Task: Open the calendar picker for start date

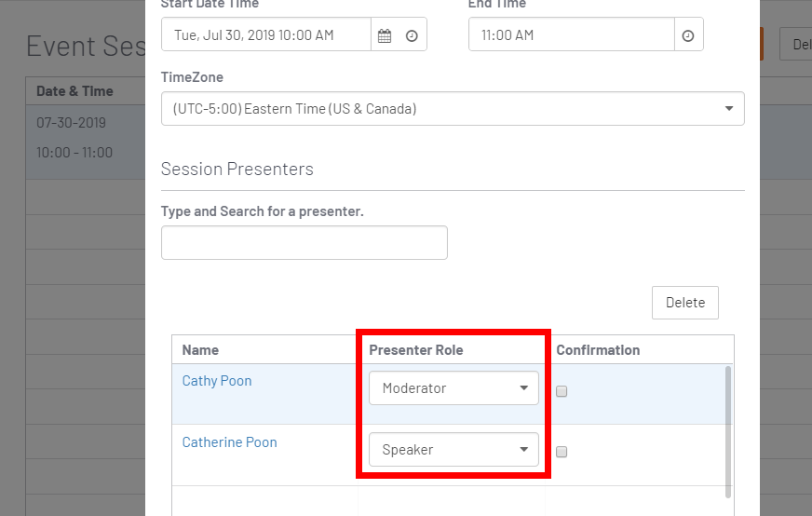Action: (385, 35)
